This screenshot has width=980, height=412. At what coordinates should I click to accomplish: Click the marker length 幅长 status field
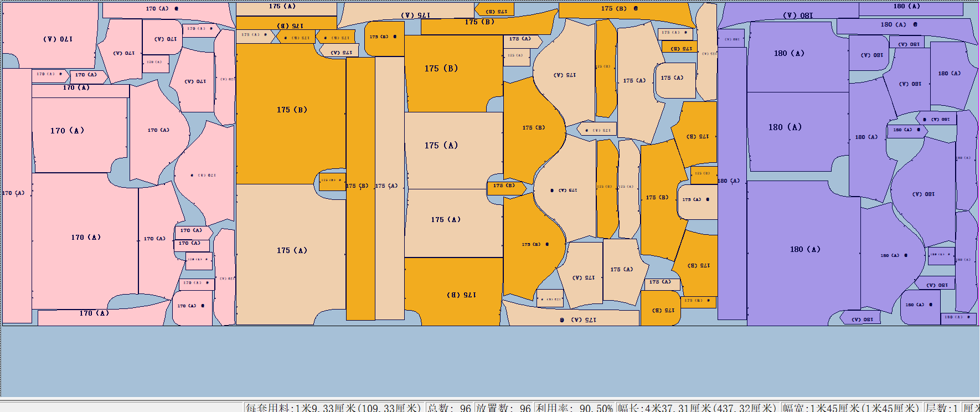pos(697,408)
